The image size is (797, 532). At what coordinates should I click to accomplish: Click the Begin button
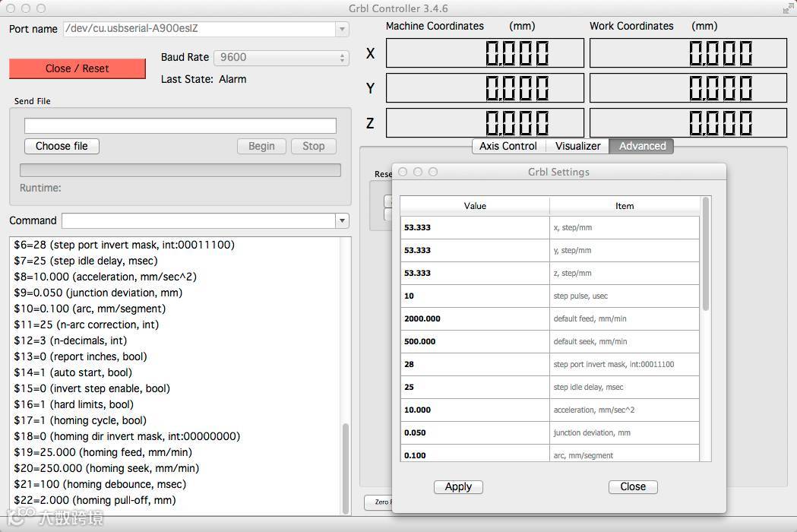[x=262, y=147]
